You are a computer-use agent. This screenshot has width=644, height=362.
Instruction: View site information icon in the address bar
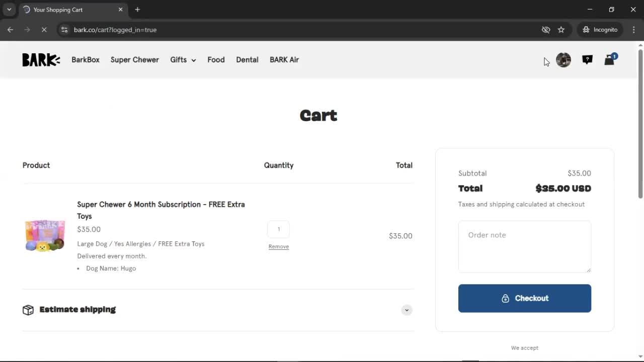pos(64,30)
